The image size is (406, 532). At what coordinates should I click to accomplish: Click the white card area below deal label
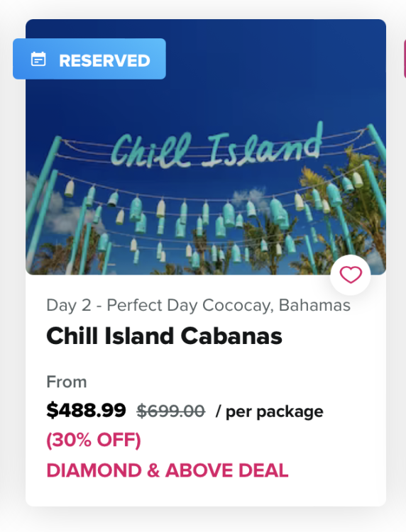coord(206,493)
